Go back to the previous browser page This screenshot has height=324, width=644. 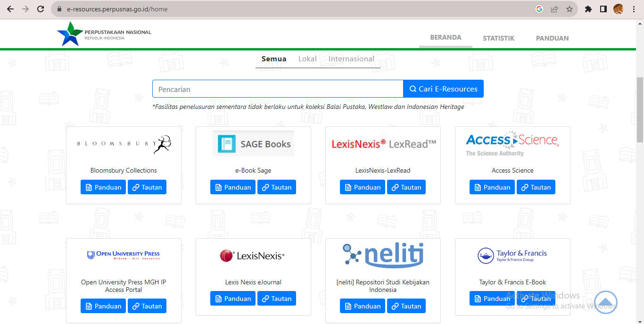tap(10, 9)
